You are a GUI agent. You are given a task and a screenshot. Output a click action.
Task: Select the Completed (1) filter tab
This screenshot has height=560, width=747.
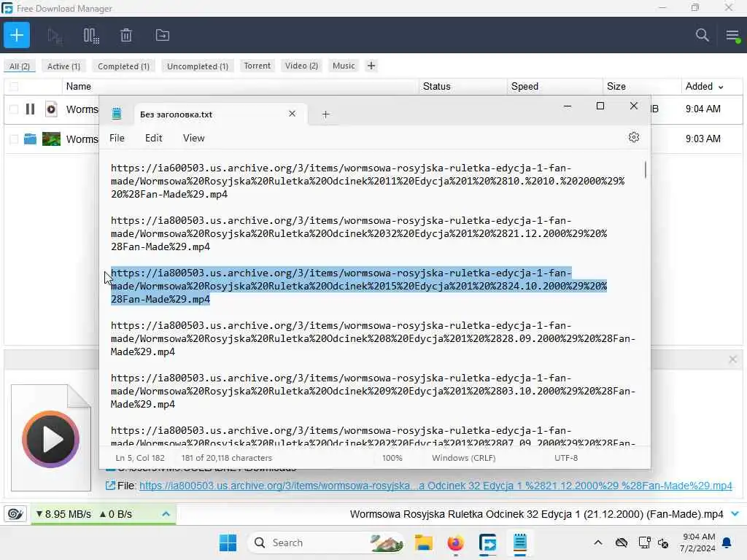tap(123, 66)
